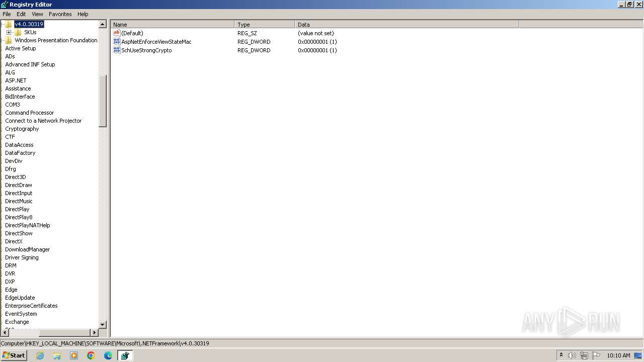Select the BidInterface key
Screen dimensions: 644x362
click(20, 97)
